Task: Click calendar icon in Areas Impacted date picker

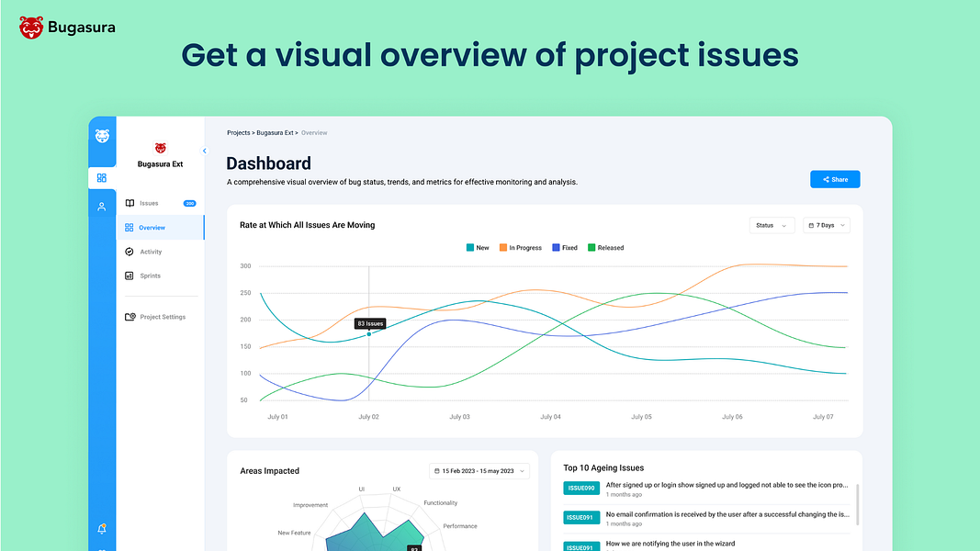Action: point(437,471)
